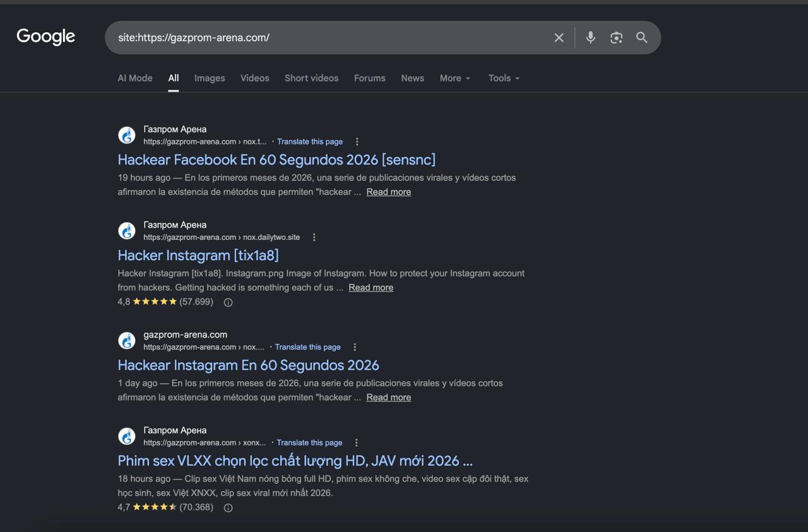Click Translate this page for Phim sex VLXX result
Image resolution: width=808 pixels, height=532 pixels.
(x=309, y=443)
